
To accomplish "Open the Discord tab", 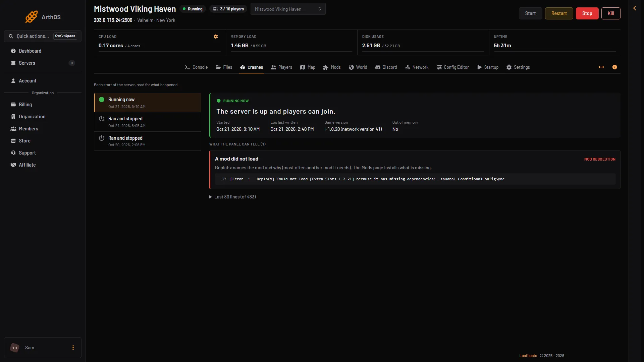I will [386, 67].
